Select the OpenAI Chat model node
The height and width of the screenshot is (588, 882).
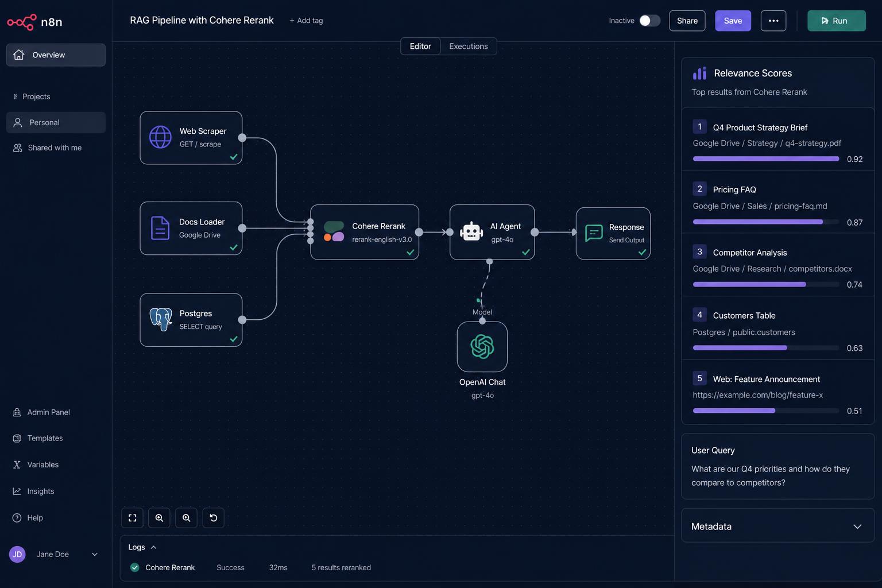point(482,346)
